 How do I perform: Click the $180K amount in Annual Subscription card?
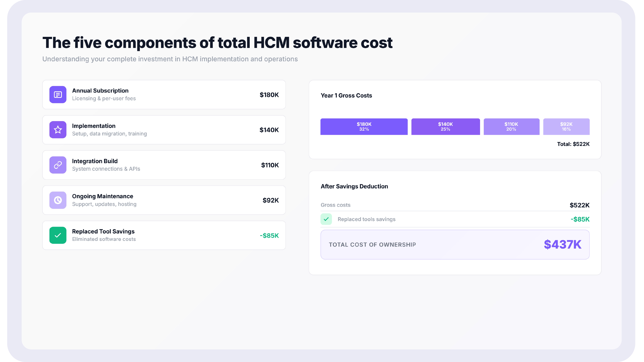pos(269,95)
